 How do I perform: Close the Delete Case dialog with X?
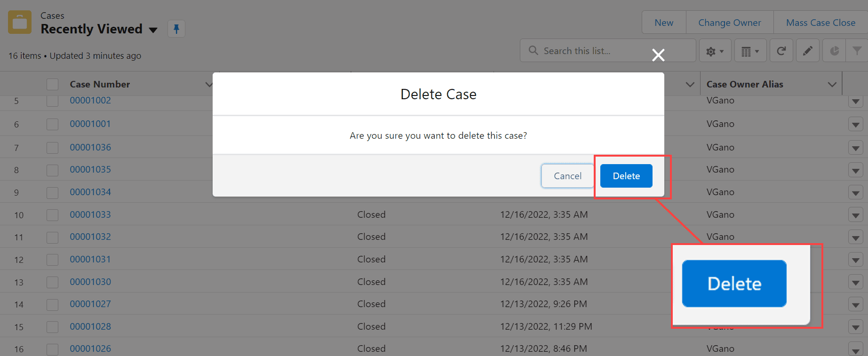pyautogui.click(x=658, y=55)
